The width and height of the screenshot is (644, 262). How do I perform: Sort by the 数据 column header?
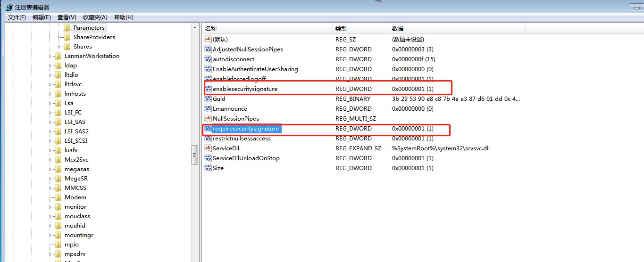457,29
